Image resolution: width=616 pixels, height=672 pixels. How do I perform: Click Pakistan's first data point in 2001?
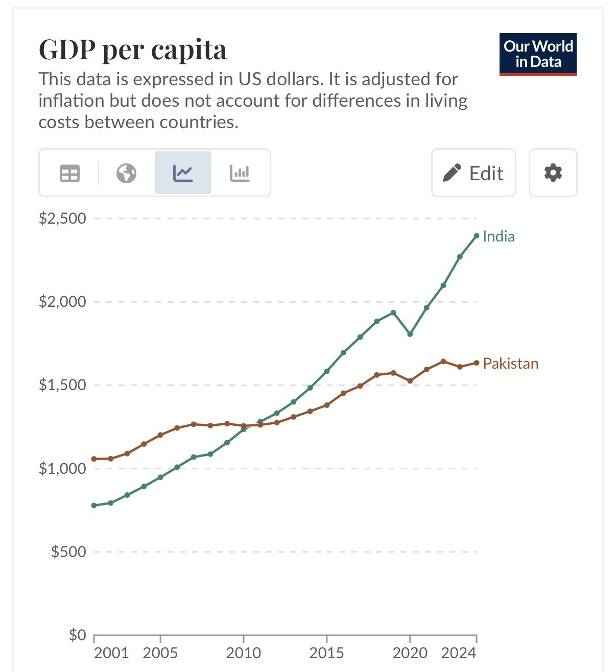click(94, 459)
